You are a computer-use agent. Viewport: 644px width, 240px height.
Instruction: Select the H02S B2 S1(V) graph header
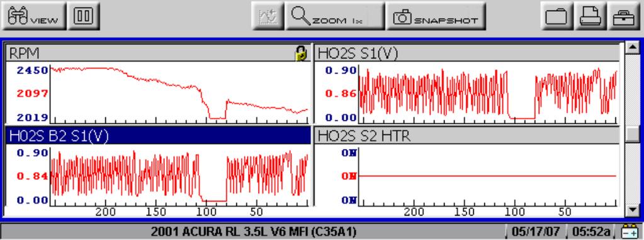pyautogui.click(x=158, y=136)
